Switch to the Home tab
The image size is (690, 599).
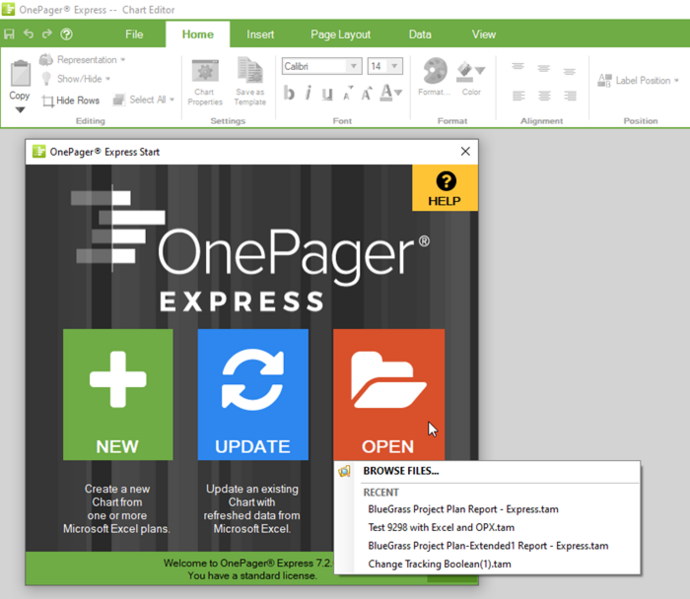(x=198, y=34)
